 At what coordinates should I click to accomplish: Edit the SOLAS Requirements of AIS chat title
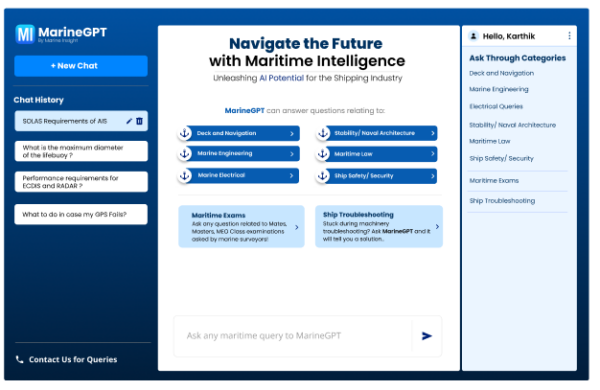pos(129,121)
